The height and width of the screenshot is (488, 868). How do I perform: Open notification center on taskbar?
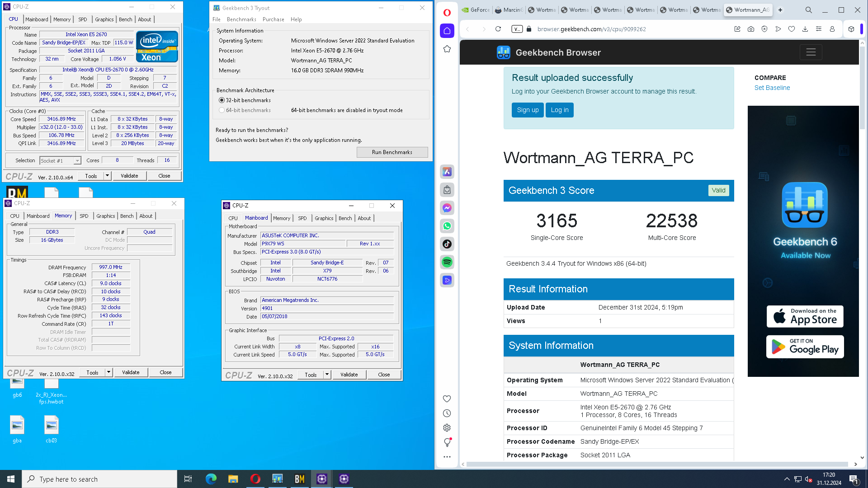tap(854, 479)
